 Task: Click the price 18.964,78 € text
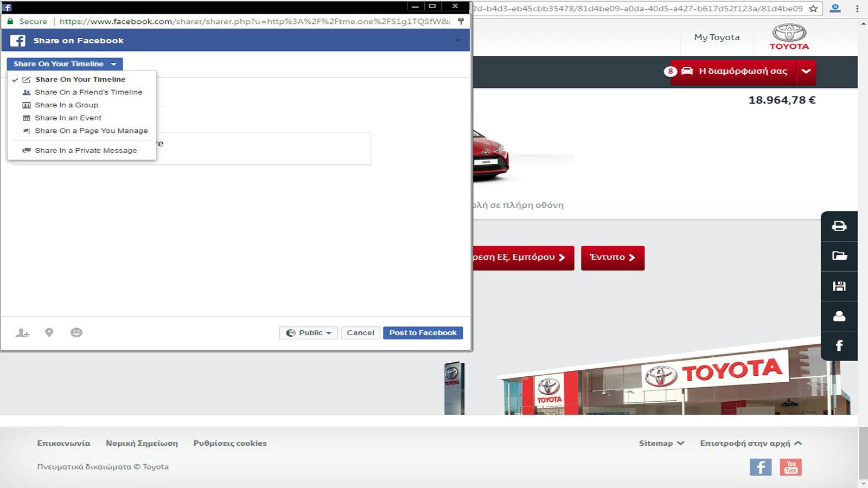click(782, 100)
